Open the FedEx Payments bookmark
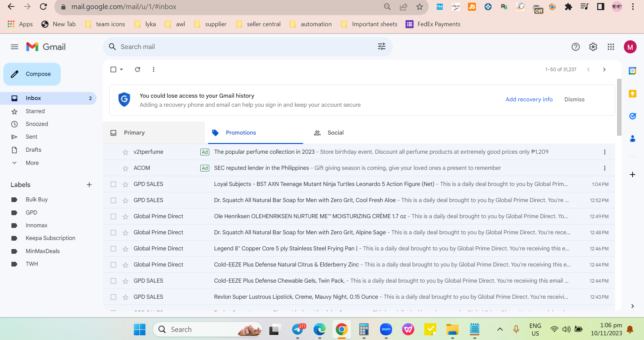This screenshot has width=644, height=340. (433, 24)
